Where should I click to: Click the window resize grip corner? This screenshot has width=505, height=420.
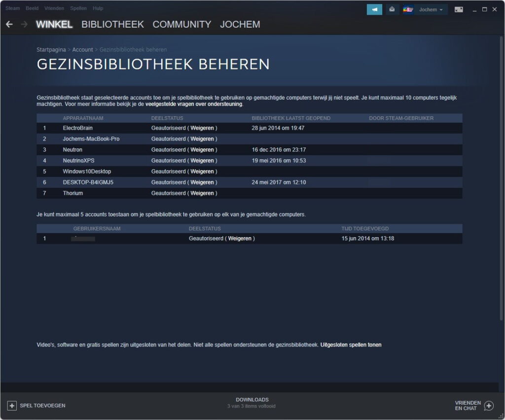click(501, 416)
